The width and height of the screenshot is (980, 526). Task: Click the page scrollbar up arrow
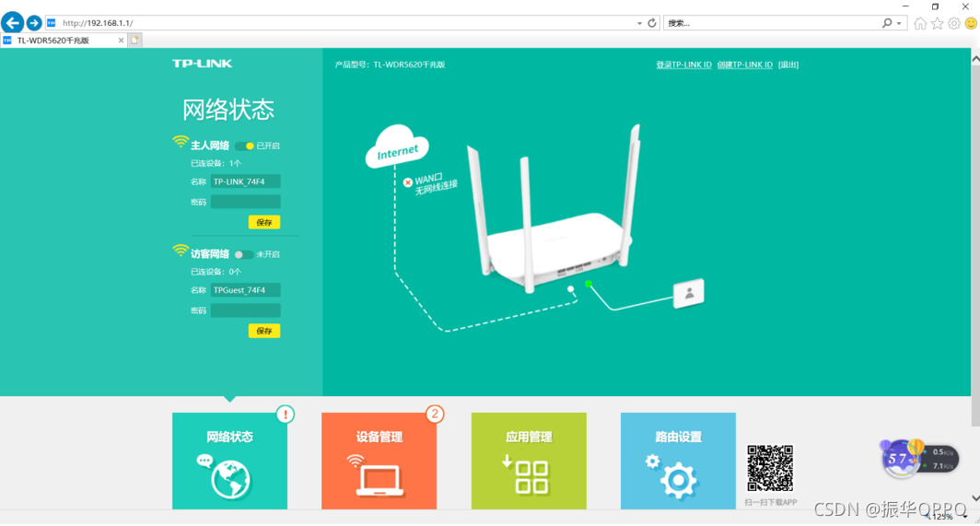coord(975,58)
